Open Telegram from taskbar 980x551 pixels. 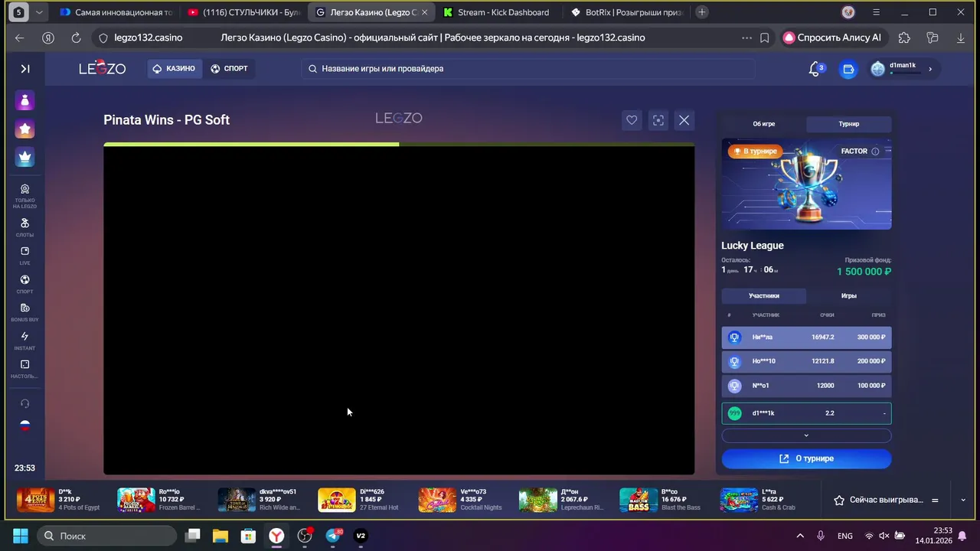pos(333,536)
